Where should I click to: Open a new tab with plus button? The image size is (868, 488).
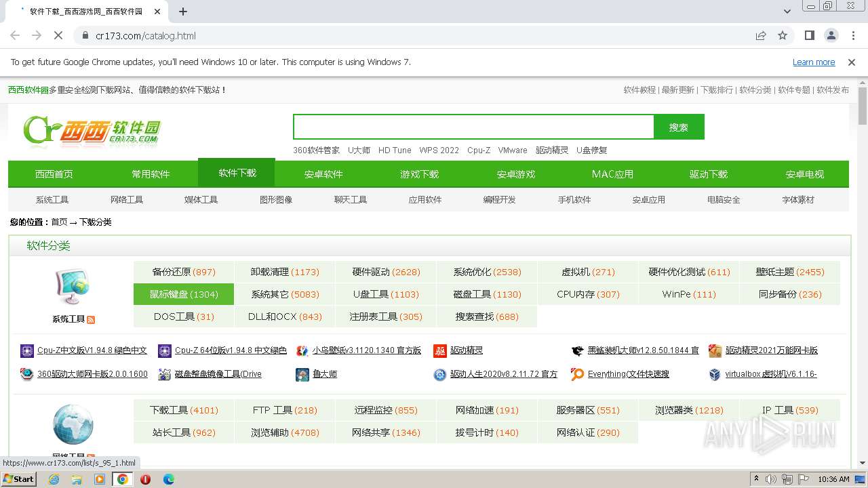coord(182,12)
